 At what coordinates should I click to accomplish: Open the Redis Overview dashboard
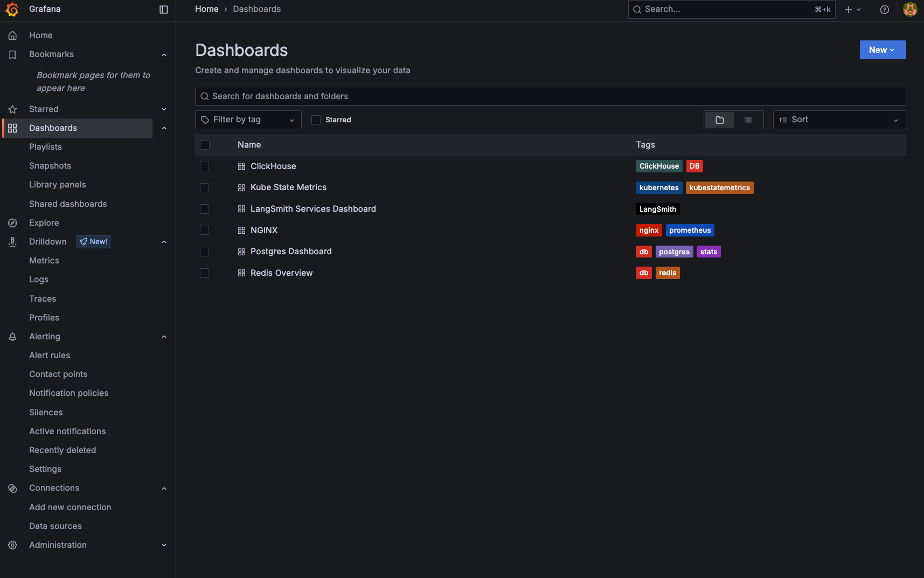click(281, 273)
